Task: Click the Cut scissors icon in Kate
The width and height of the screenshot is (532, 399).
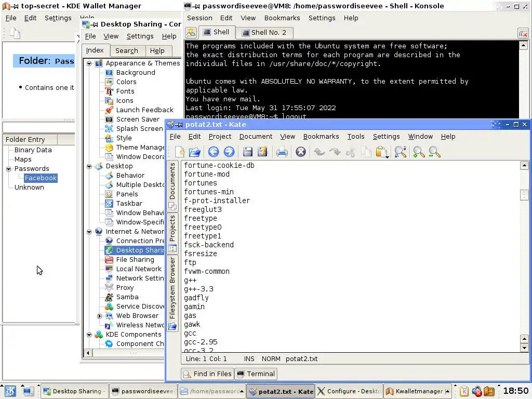Action: tap(351, 152)
